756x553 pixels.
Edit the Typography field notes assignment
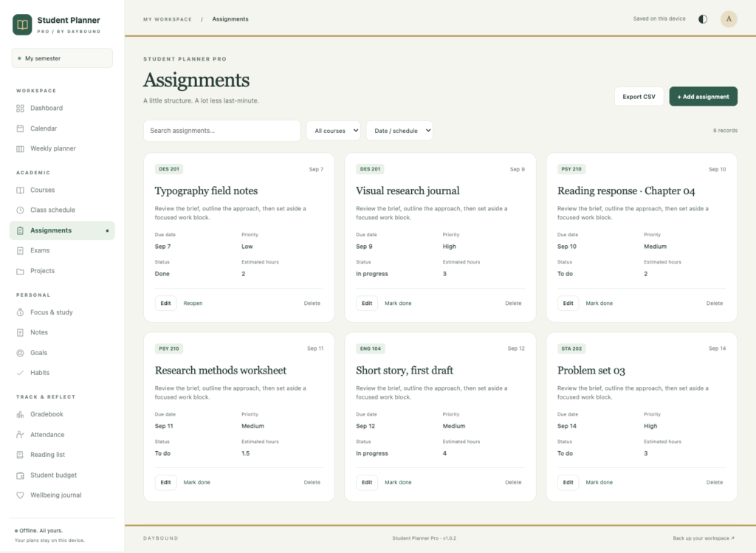(x=166, y=303)
